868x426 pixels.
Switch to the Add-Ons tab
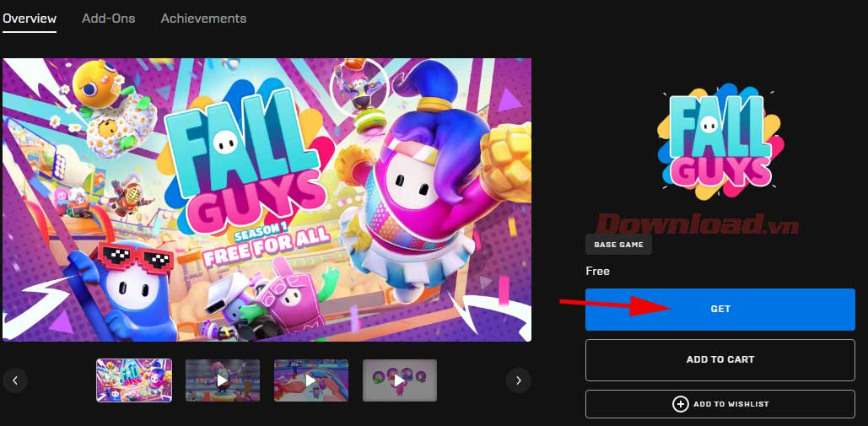pyautogui.click(x=109, y=19)
